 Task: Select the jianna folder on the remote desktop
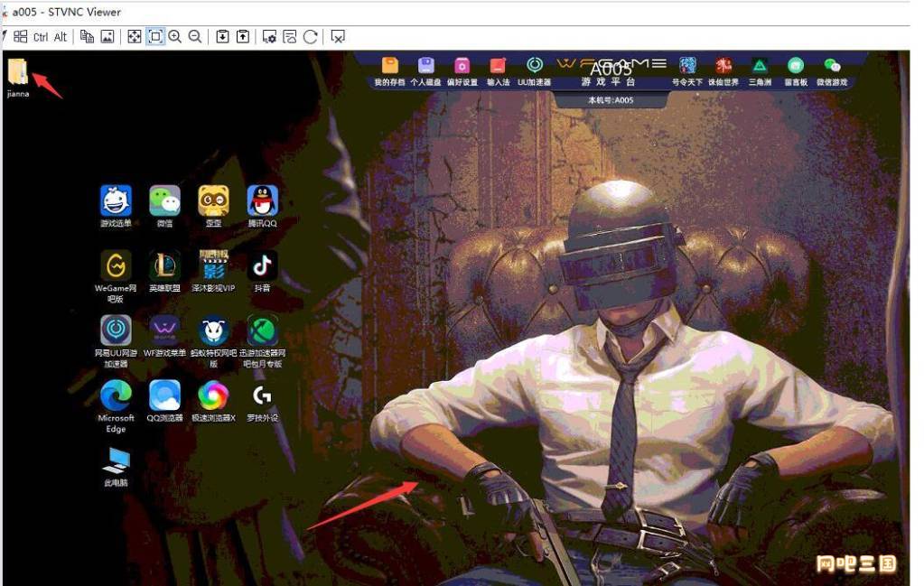coord(18,78)
